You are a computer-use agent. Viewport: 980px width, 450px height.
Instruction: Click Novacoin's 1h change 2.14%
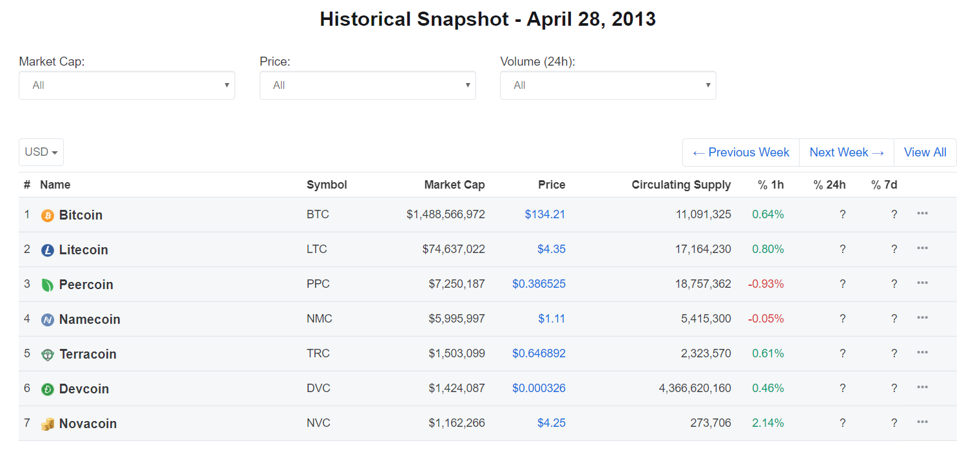(x=768, y=423)
